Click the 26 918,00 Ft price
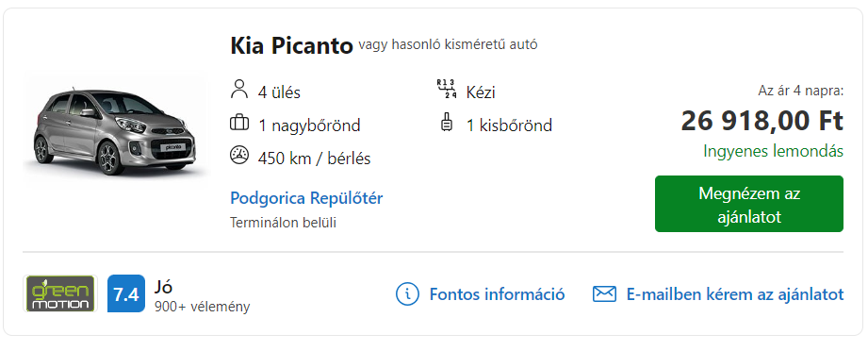Viewport: 868px width, 351px height. tap(762, 121)
